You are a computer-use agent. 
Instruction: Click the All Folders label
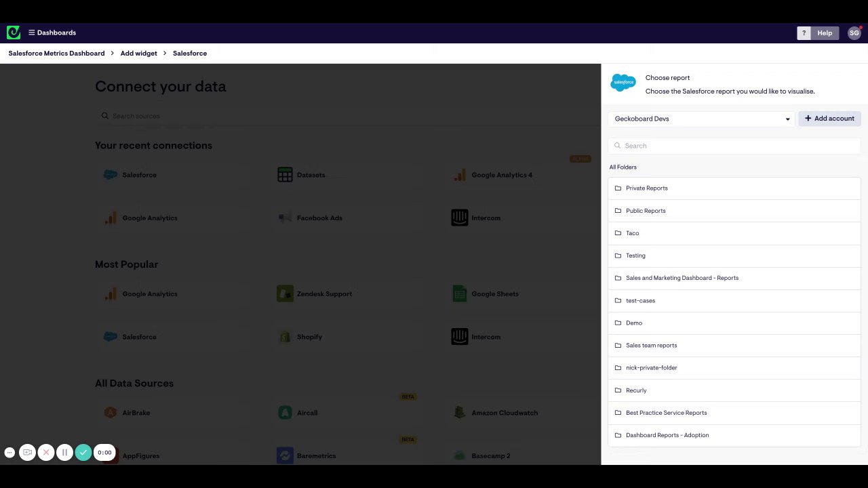tap(623, 167)
